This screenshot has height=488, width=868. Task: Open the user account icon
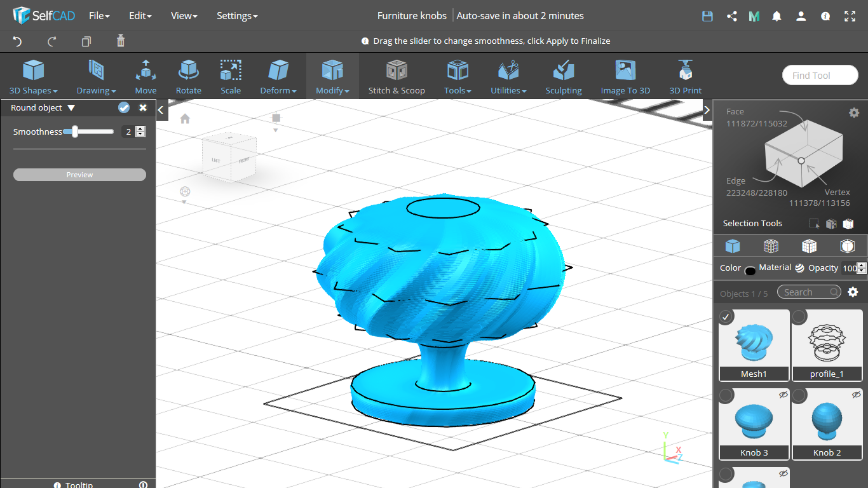(x=801, y=17)
